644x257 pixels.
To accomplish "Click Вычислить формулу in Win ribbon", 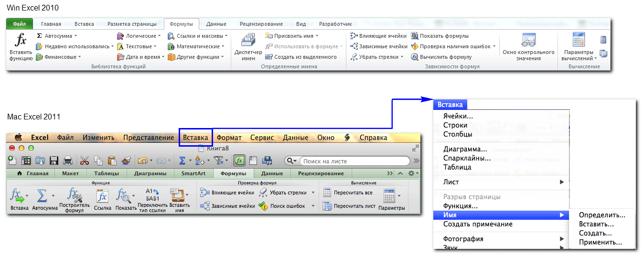I will [441, 57].
